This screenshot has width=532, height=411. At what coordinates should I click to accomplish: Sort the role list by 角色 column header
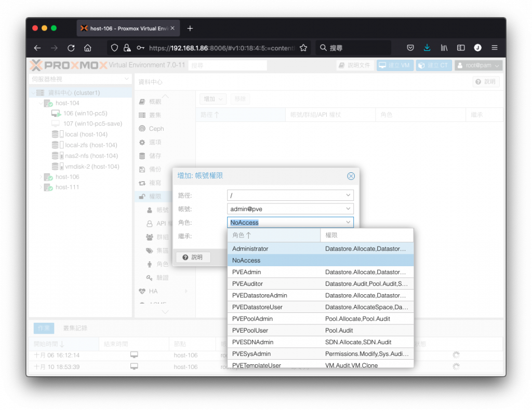coord(274,235)
